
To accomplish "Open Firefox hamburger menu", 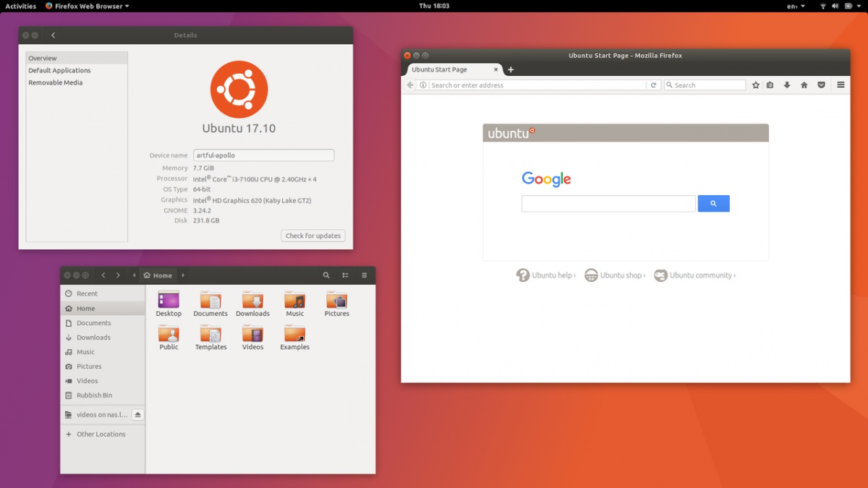I will (841, 85).
